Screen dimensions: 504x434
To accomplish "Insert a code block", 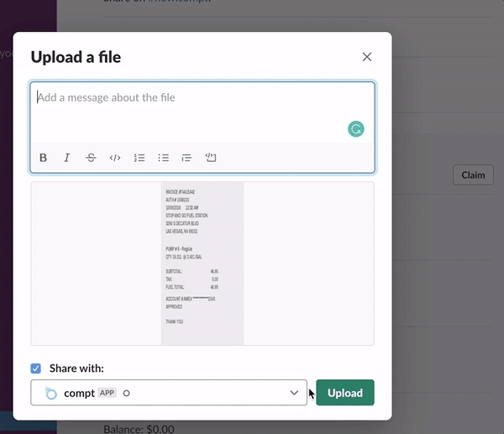I will pos(211,158).
